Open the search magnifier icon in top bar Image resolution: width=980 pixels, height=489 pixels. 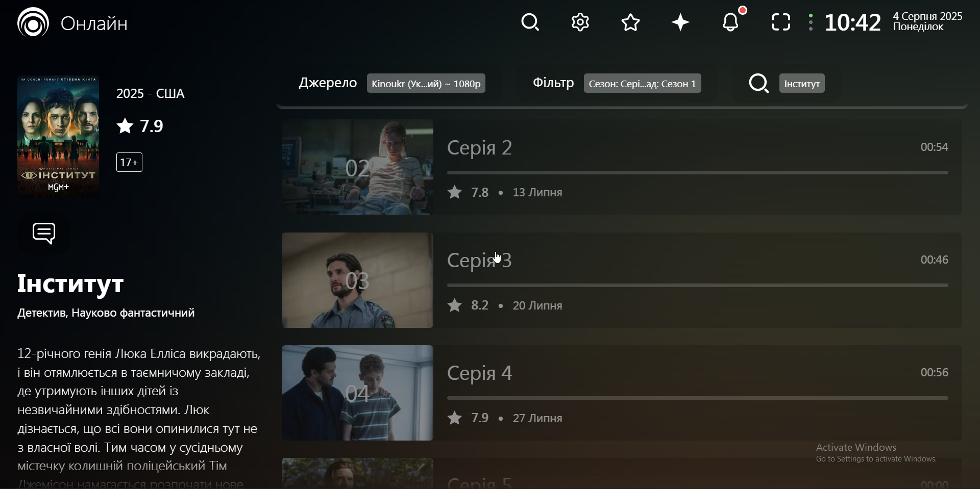click(x=530, y=23)
